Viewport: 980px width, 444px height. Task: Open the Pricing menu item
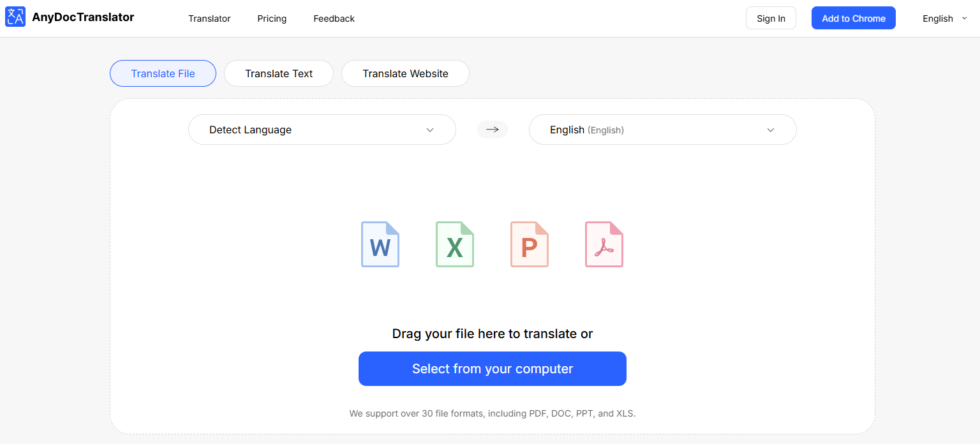272,18
